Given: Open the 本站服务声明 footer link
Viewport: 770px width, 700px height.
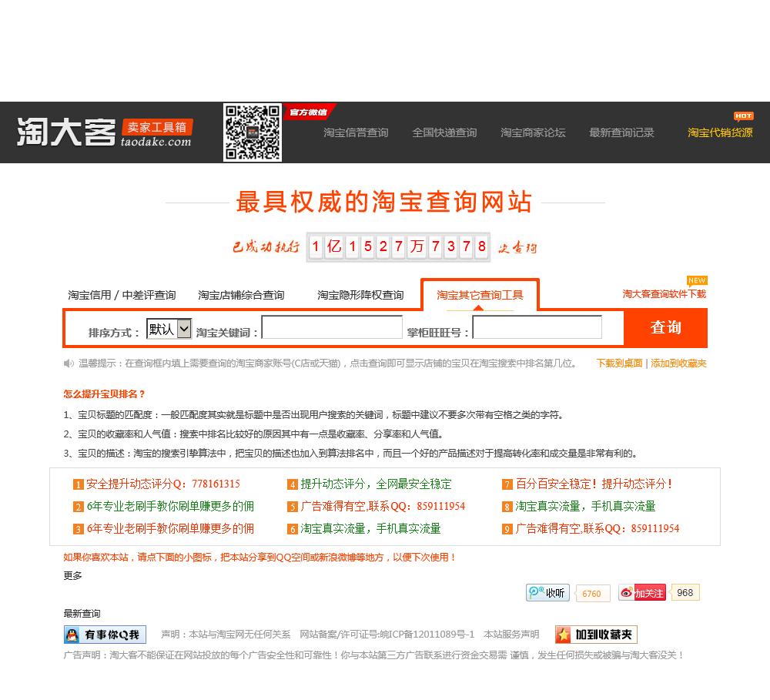Looking at the screenshot, I should 511,635.
